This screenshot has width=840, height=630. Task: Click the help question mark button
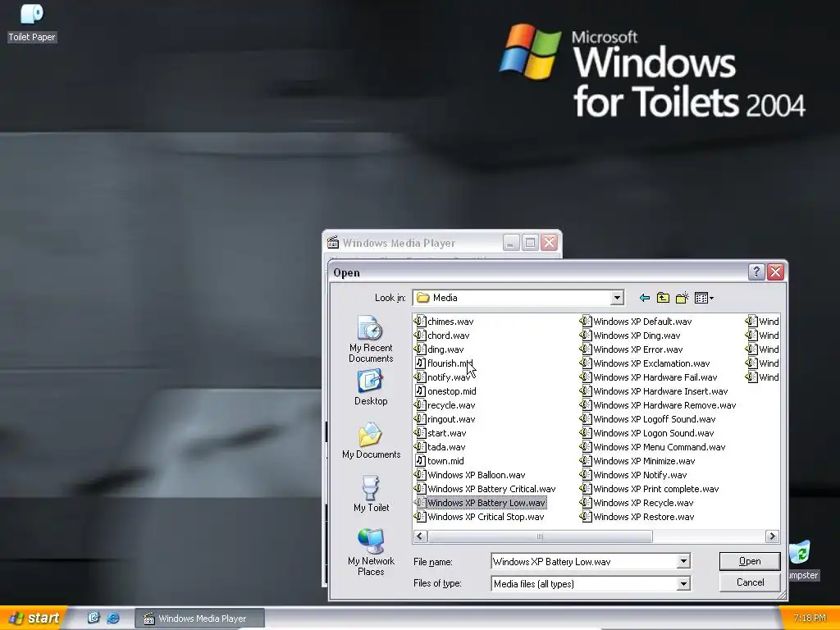tap(756, 272)
